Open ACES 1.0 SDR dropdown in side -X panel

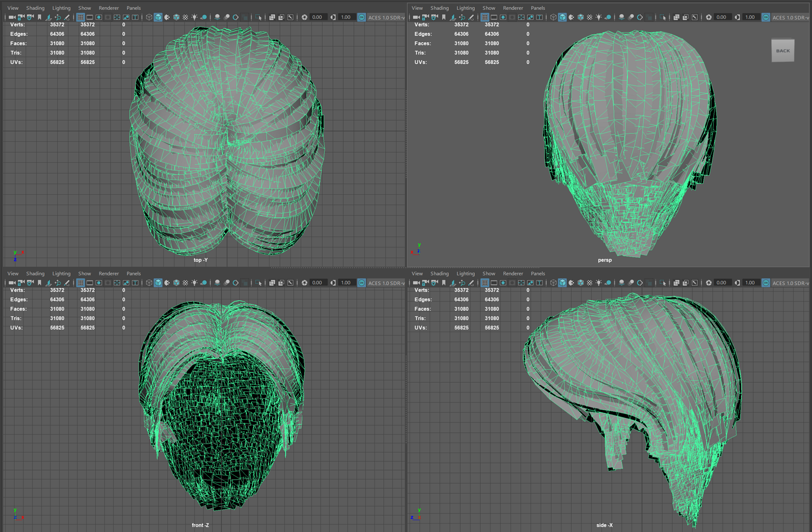[790, 283]
